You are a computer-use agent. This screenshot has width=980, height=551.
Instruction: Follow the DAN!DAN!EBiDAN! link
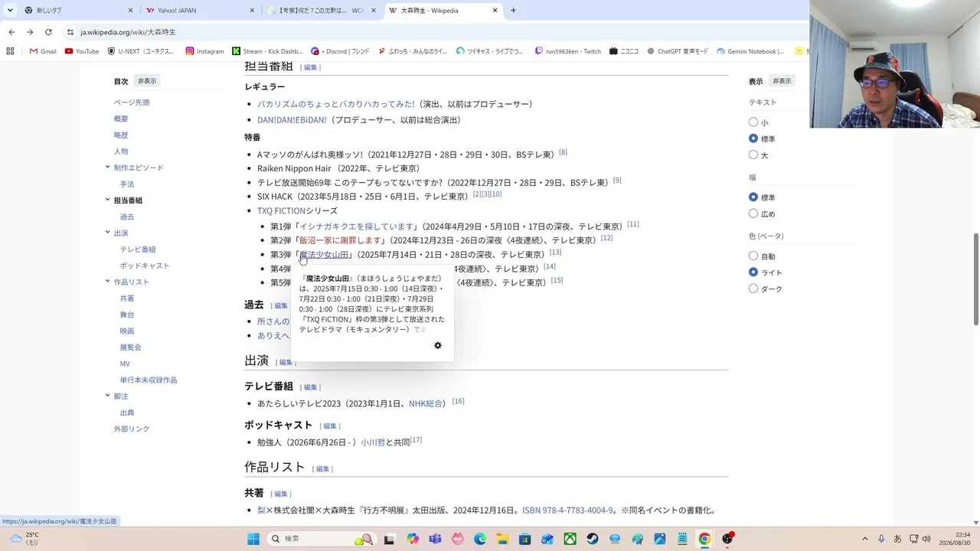[292, 120]
